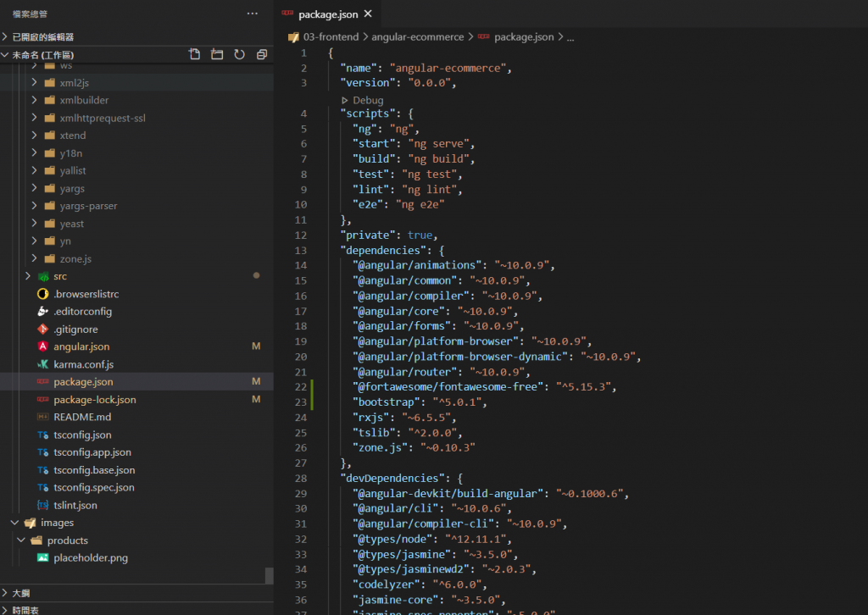Expand the y18n folder
This screenshot has width=868, height=615.
point(34,153)
